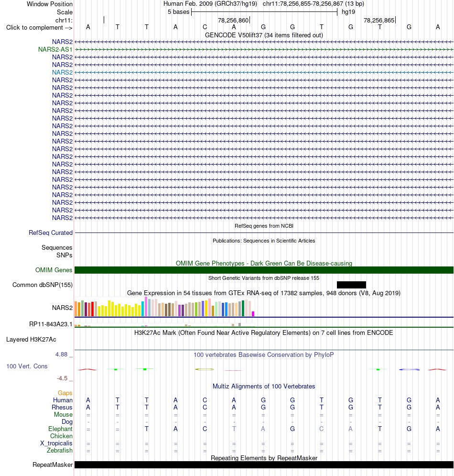The width and height of the screenshot is (454, 476).
Task: Click the 'Click to complement -->' label
Action: tap(39, 28)
